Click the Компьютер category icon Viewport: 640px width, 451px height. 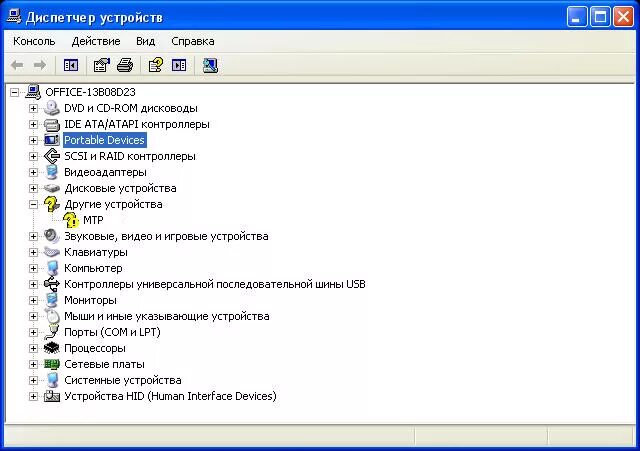tap(52, 268)
